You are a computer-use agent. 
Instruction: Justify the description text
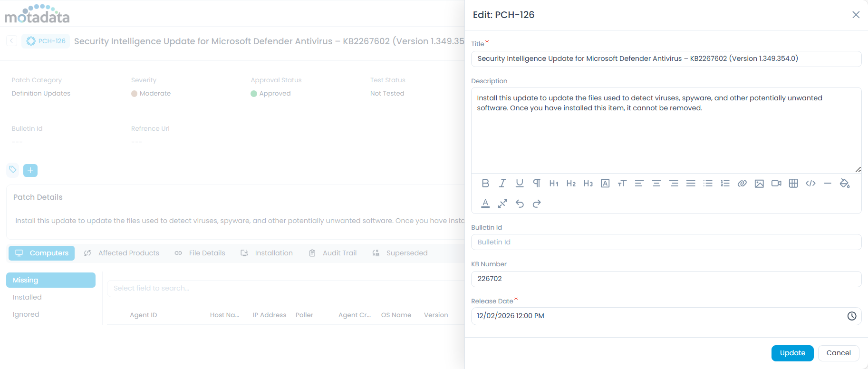tap(691, 184)
